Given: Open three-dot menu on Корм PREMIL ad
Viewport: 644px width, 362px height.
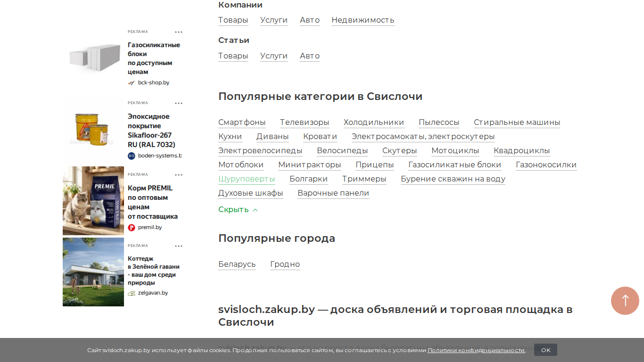Looking at the screenshot, I should click(179, 175).
